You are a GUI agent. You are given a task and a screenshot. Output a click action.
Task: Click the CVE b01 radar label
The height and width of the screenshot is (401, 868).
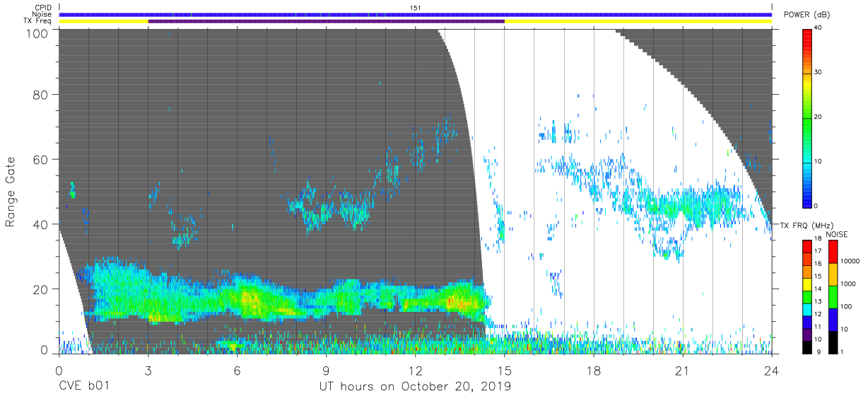(x=84, y=386)
